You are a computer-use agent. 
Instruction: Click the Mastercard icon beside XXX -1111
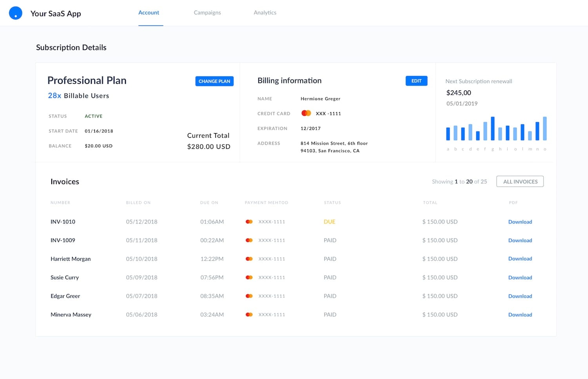pos(306,113)
